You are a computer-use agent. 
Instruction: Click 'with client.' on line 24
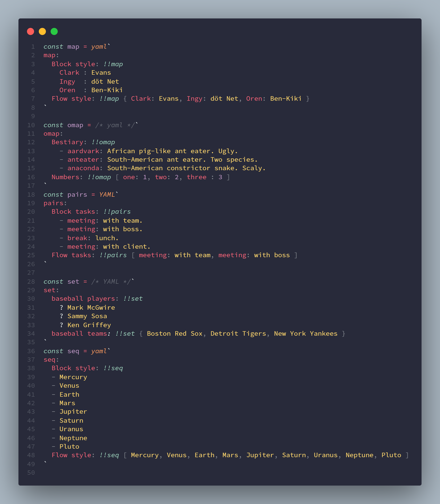[x=127, y=247]
